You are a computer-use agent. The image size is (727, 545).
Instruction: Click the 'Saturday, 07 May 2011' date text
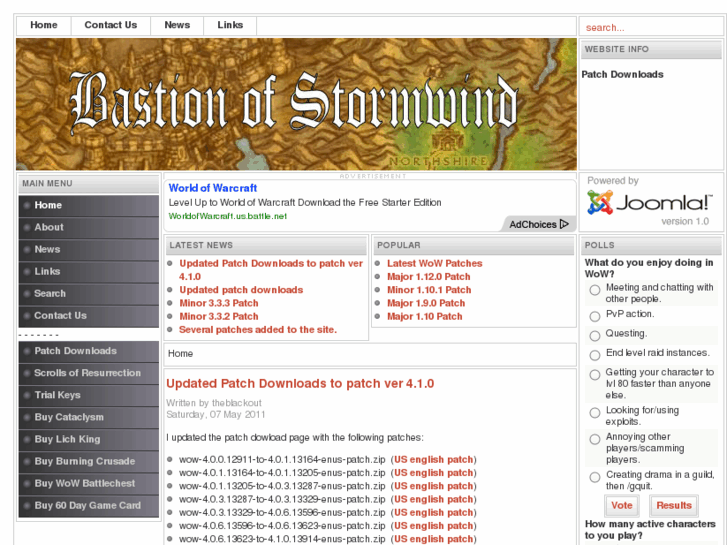216,414
